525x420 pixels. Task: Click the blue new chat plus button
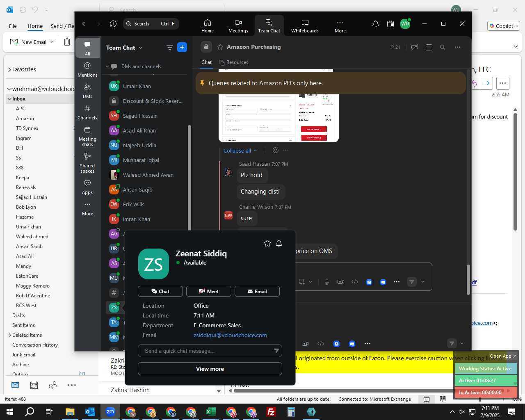pyautogui.click(x=182, y=47)
